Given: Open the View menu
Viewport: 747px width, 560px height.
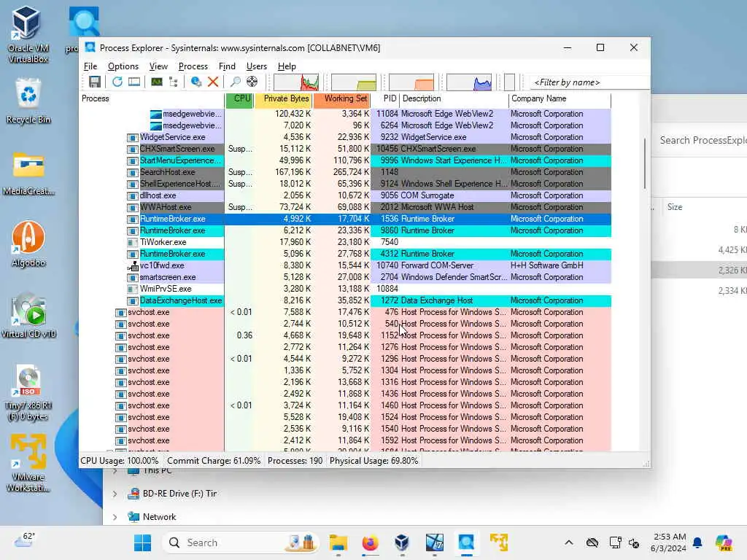Looking at the screenshot, I should [x=158, y=66].
